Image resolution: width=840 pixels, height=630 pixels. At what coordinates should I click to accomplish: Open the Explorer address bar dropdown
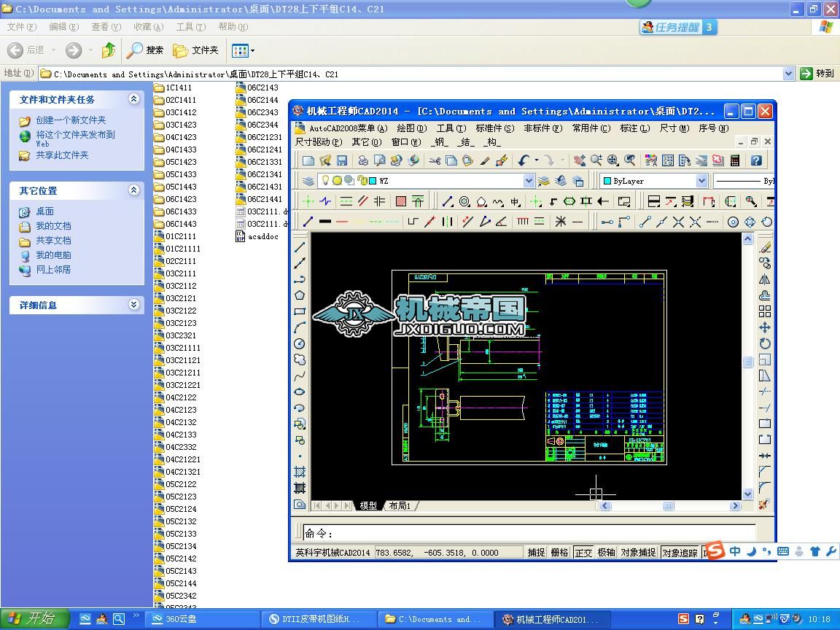pyautogui.click(x=788, y=74)
